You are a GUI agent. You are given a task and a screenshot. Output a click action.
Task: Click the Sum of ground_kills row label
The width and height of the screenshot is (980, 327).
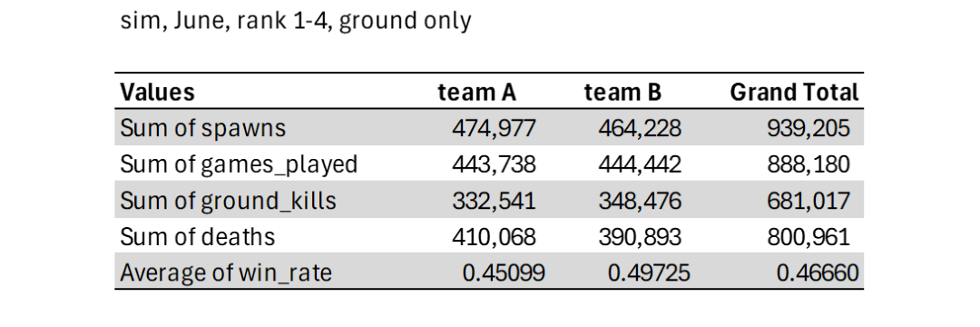pos(228,201)
